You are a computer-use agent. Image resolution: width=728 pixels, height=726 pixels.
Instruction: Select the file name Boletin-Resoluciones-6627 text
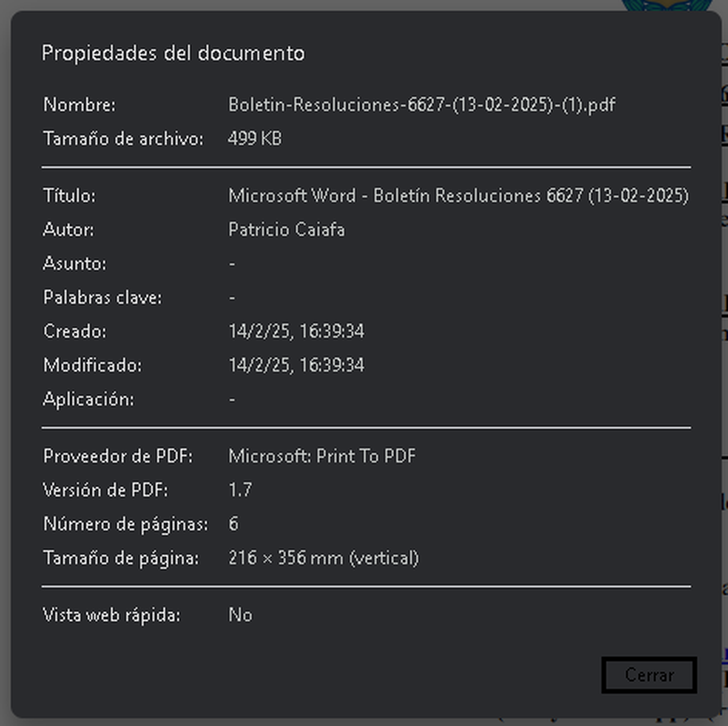pos(421,104)
